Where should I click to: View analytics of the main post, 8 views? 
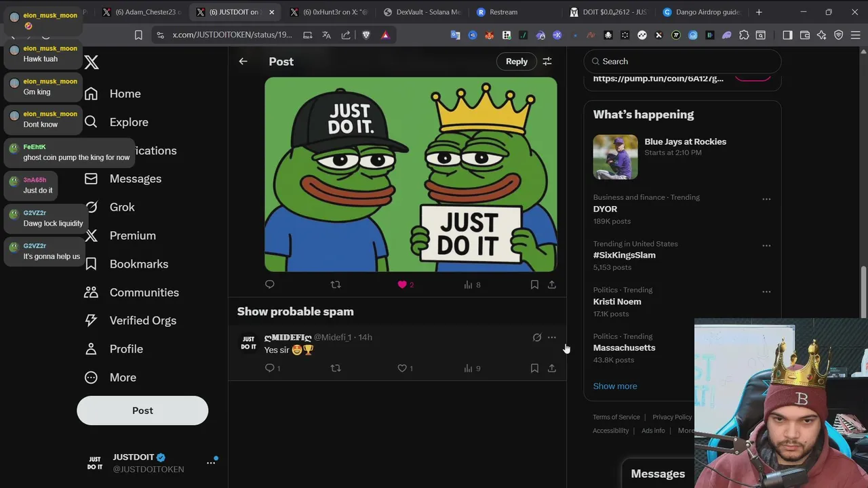point(472,285)
